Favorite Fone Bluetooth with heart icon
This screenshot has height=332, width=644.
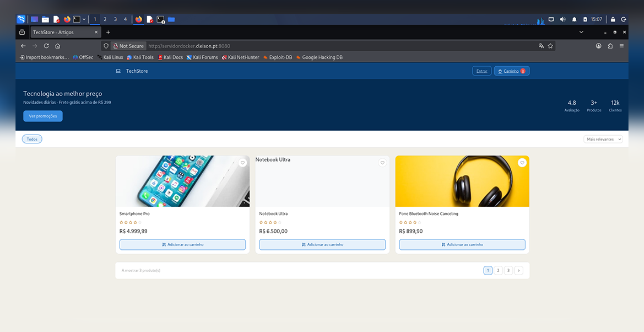click(x=522, y=163)
